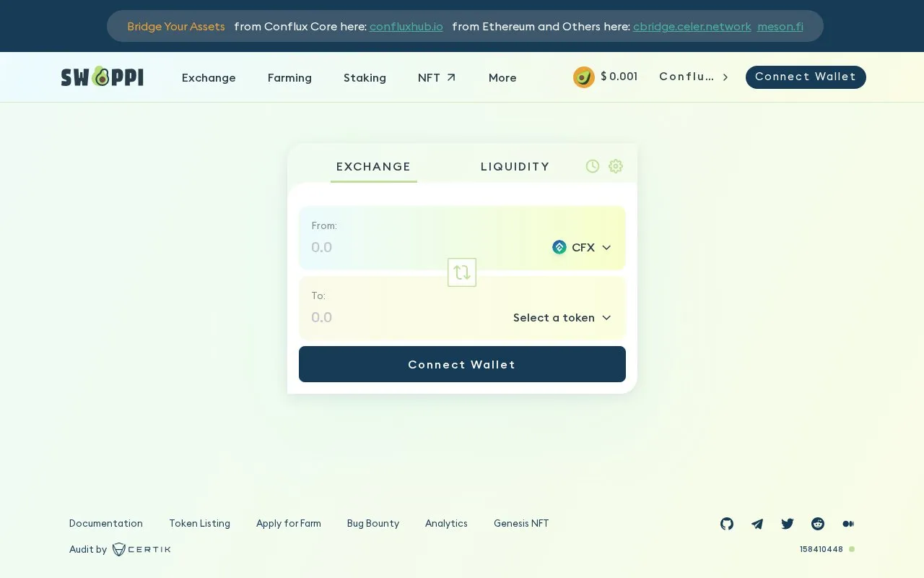
Task: Open the GitHub icon in footer
Action: 727,524
